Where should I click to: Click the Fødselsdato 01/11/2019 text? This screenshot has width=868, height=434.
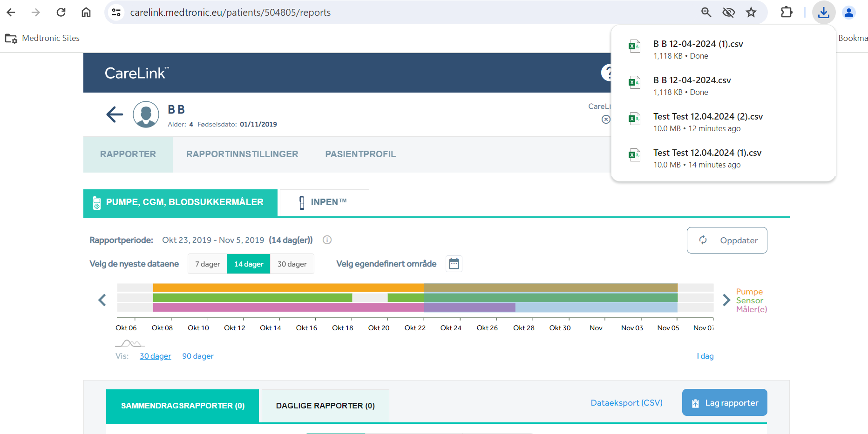pyautogui.click(x=237, y=124)
